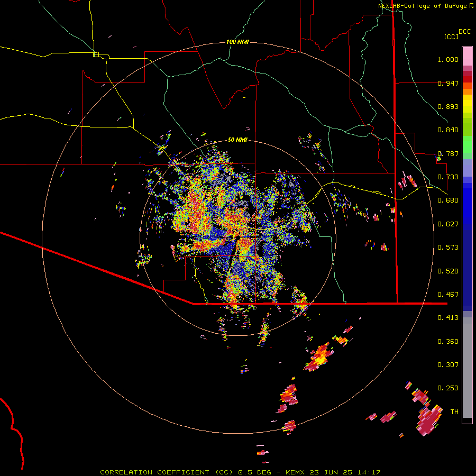476x476 pixels.
Task: Click the [CC] legend unit label
Action: coord(452,36)
